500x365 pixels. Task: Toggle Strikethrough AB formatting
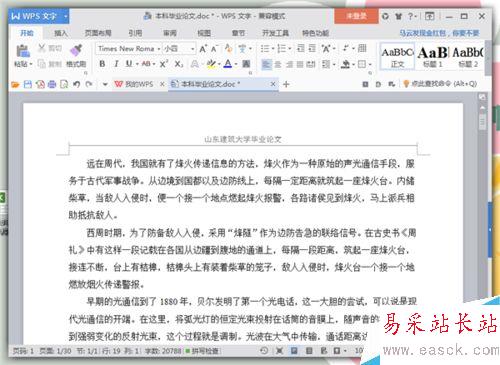tap(146, 64)
